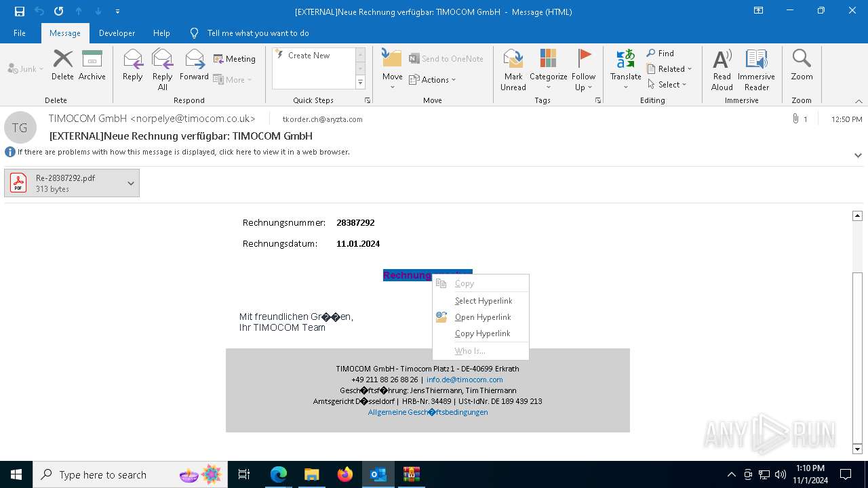Screen dimensions: 868x488
Task: Click the recipient tkorder.ch@aryzta.com
Action: tap(322, 119)
